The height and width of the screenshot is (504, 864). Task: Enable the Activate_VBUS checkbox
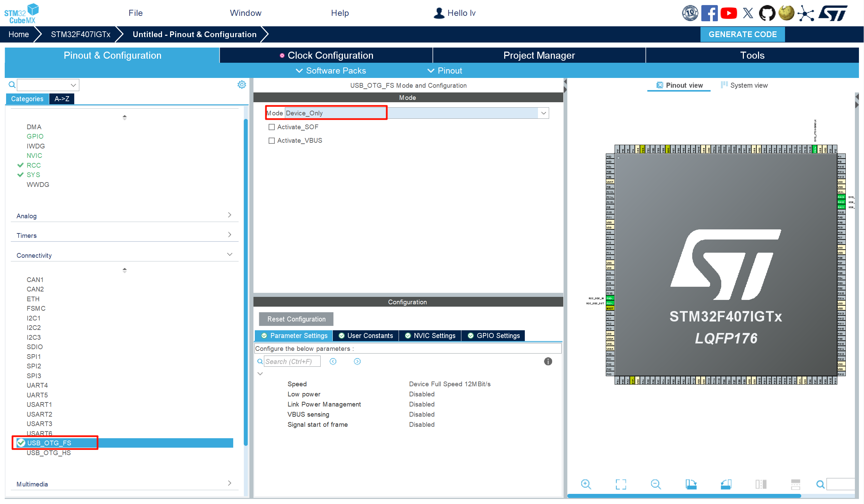point(272,141)
